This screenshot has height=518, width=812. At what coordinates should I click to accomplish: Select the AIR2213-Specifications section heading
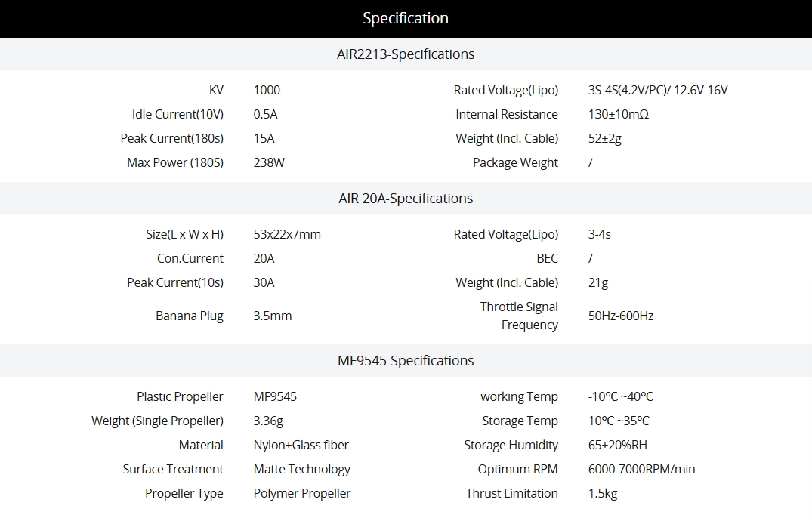[406, 54]
